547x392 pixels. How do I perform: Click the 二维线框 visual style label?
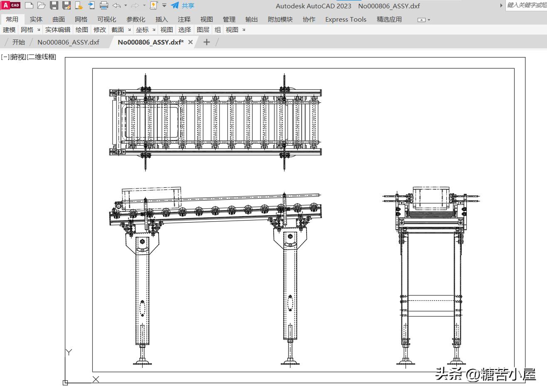pyautogui.click(x=42, y=57)
